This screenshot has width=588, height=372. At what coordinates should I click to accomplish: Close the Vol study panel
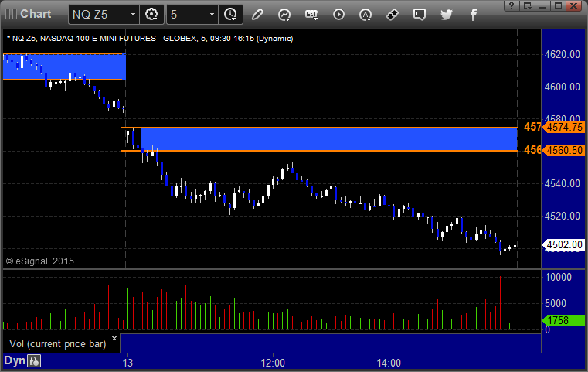pyautogui.click(x=114, y=338)
